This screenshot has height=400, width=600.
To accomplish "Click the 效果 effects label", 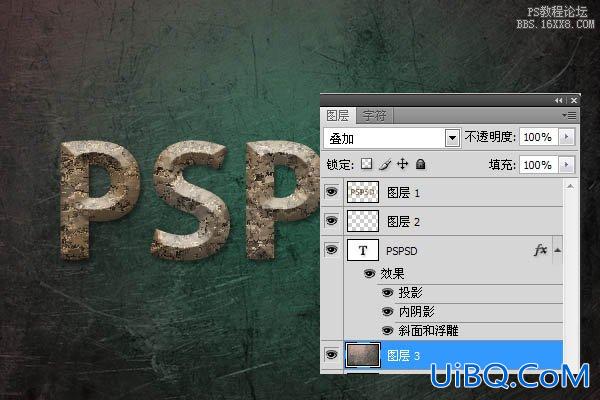I will tap(392, 274).
